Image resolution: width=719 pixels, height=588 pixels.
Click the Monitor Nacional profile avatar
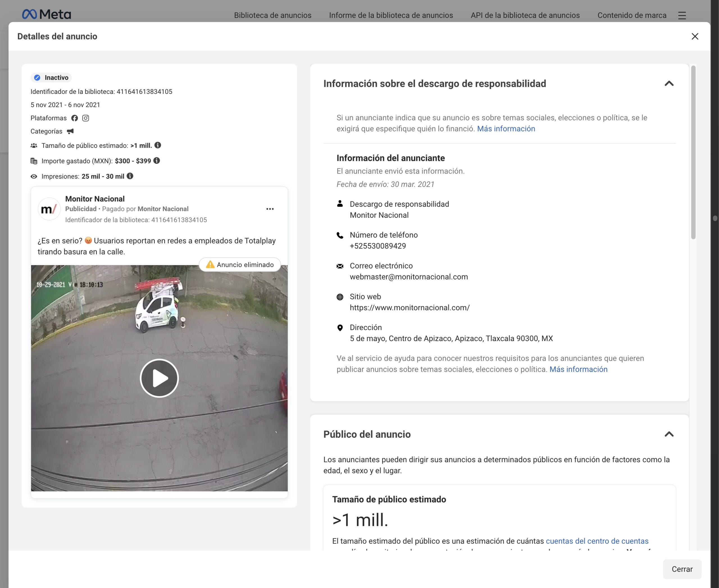pos(49,209)
